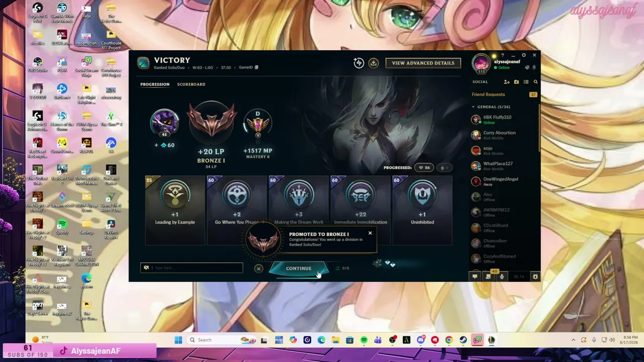
Task: Open the Streamer.bot desktop shortcut
Action: point(62,200)
